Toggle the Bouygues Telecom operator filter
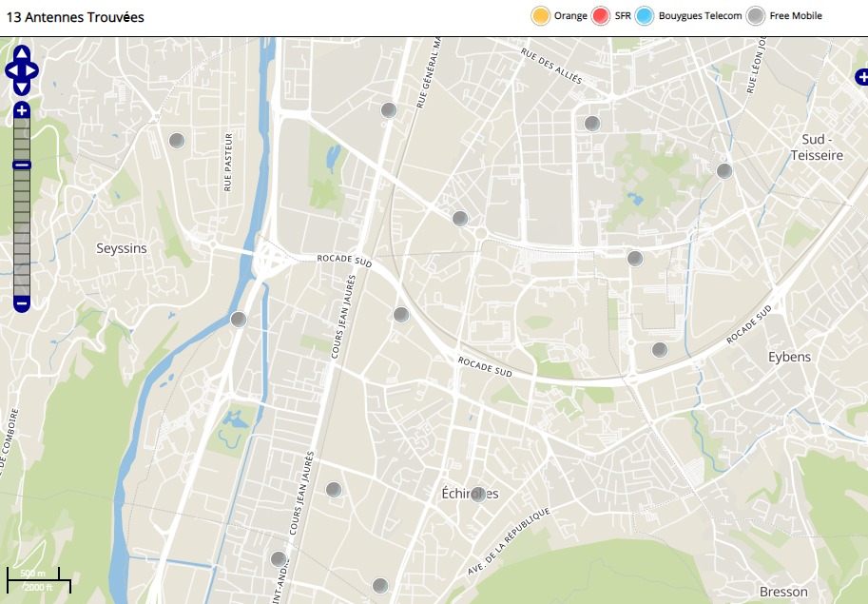Screen dimensions: 868x604 tap(645, 16)
